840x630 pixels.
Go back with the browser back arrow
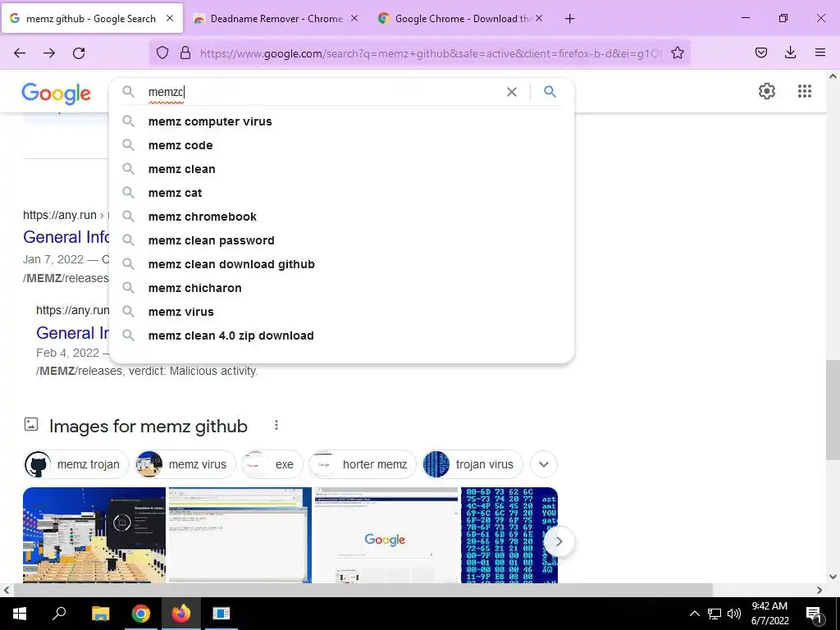click(20, 52)
